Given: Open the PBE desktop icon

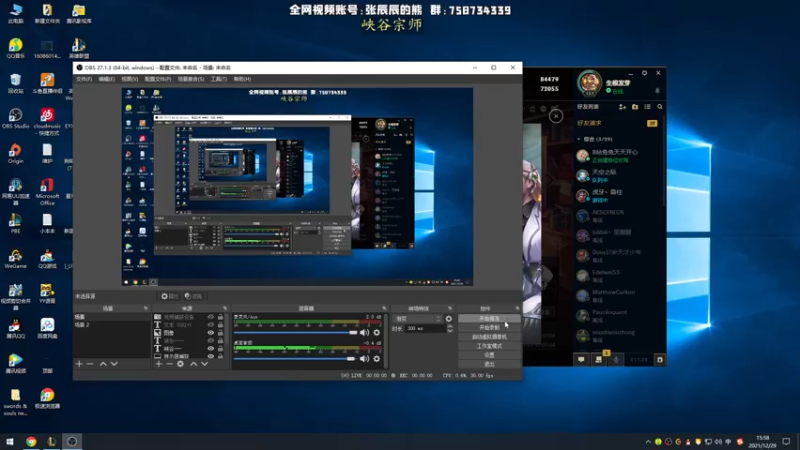Looking at the screenshot, I should (15, 223).
